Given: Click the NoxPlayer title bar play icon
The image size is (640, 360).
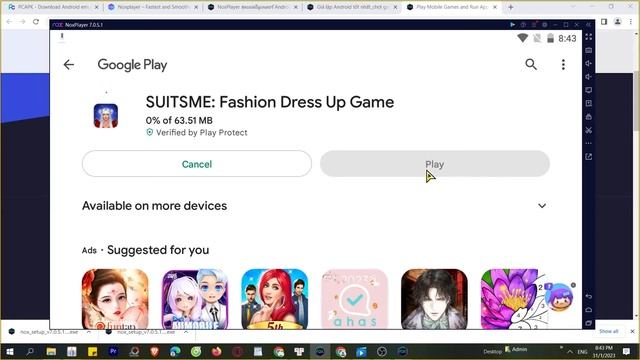Looking at the screenshot, I should pyautogui.click(x=513, y=25).
